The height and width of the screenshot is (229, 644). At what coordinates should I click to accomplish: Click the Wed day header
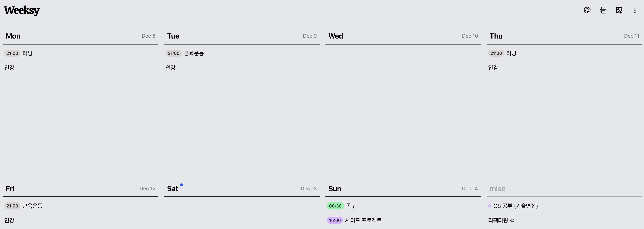click(336, 36)
